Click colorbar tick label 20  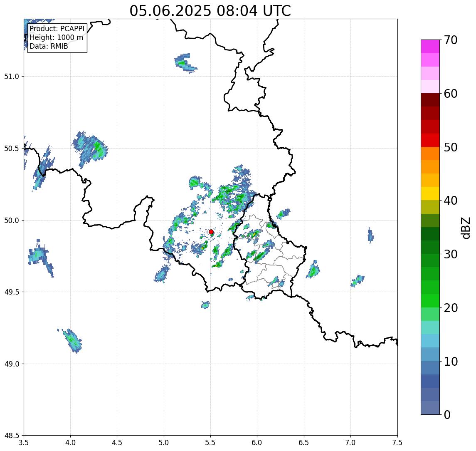(x=451, y=308)
